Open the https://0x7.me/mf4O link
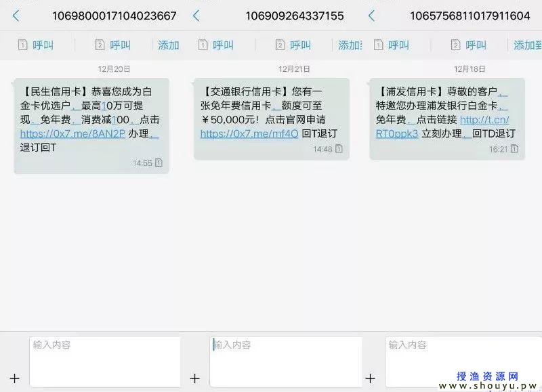This screenshot has width=542, height=392. (249, 133)
